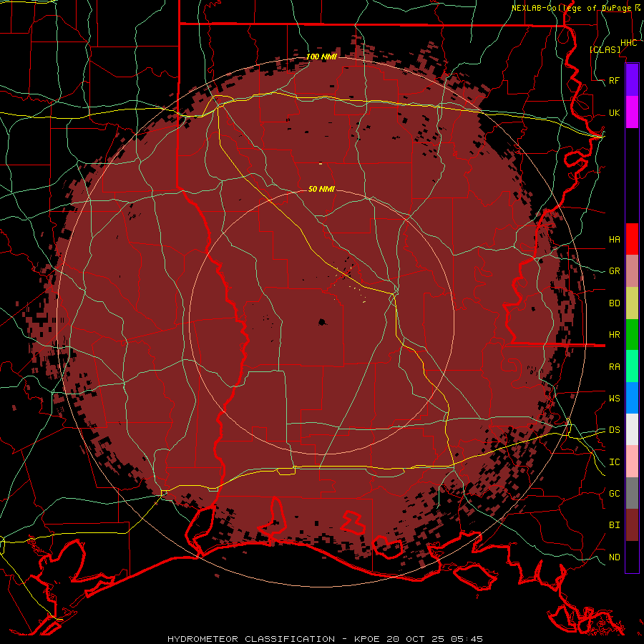
Task: Click the BI legend label
Action: click(x=614, y=525)
